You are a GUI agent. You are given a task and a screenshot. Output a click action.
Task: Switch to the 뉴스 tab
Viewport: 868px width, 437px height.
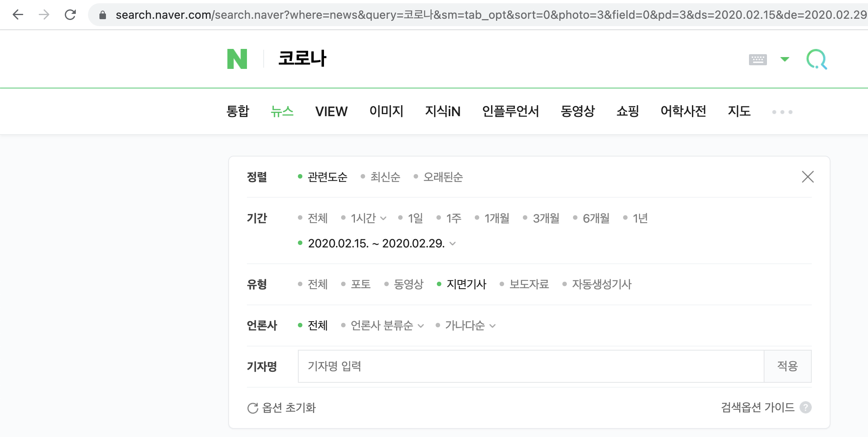[x=282, y=111]
